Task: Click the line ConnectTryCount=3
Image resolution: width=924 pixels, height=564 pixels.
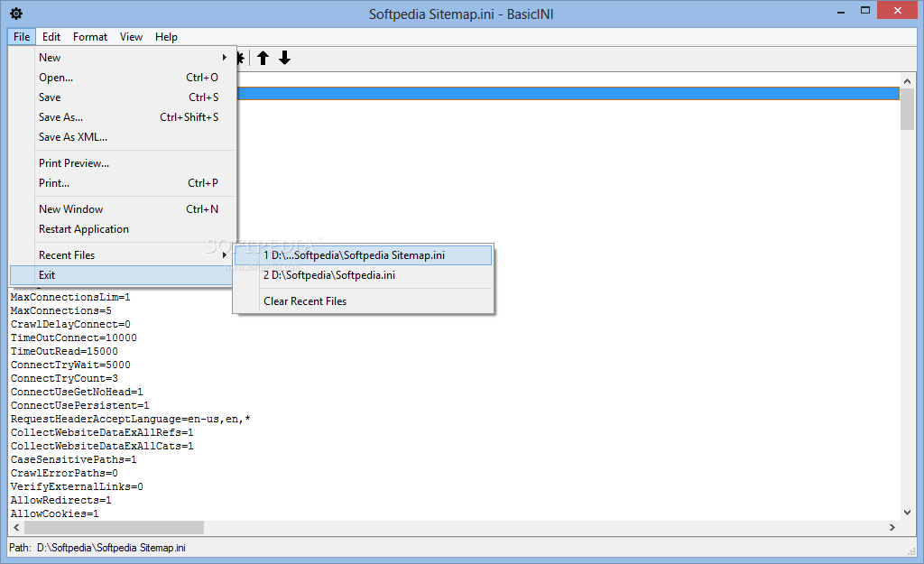Action: (64, 378)
